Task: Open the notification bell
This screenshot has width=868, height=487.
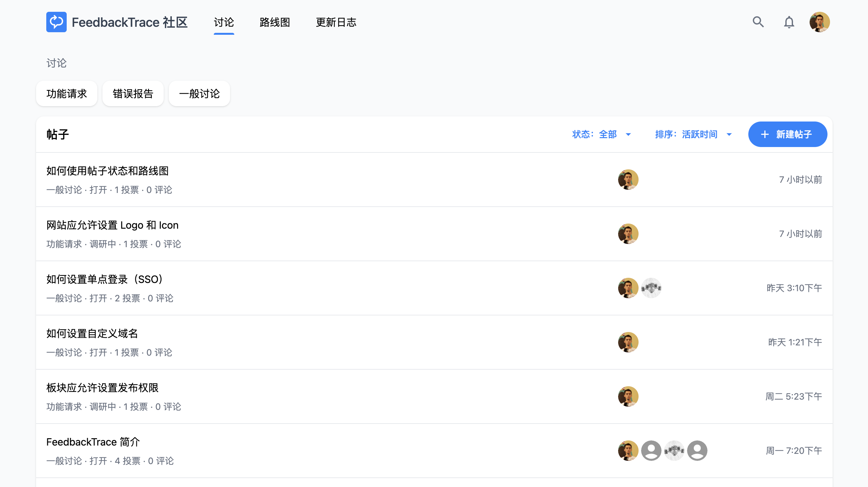Action: tap(789, 22)
